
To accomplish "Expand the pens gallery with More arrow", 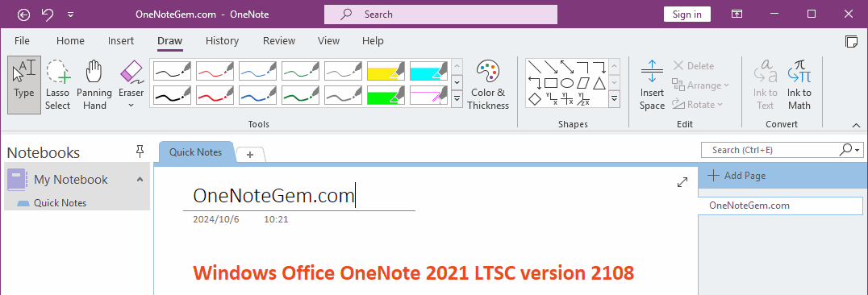I will [457, 99].
